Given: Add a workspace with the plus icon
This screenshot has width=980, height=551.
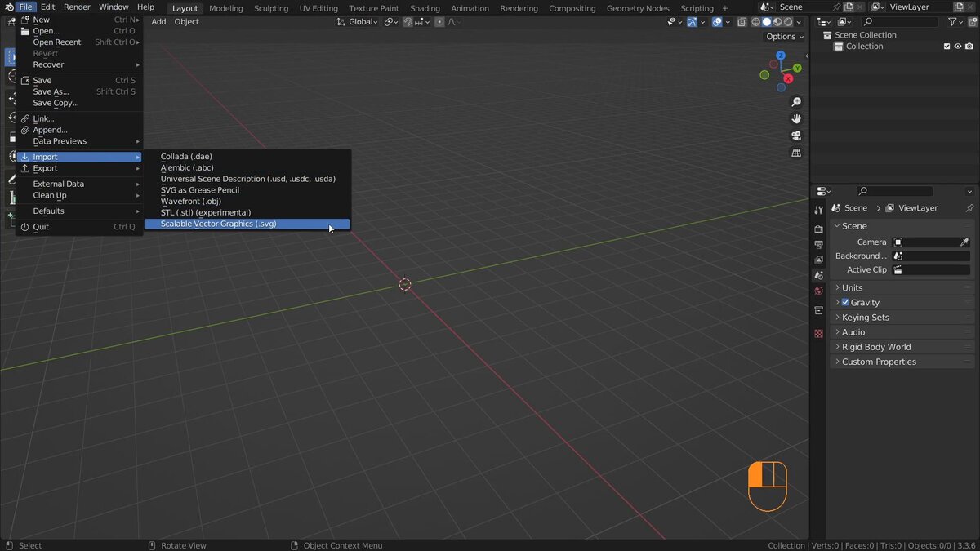Looking at the screenshot, I should pyautogui.click(x=725, y=8).
